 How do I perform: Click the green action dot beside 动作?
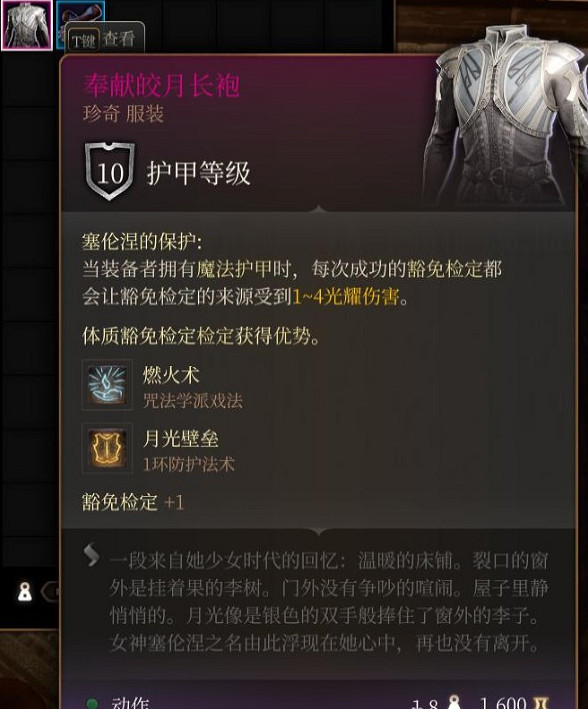(92, 704)
